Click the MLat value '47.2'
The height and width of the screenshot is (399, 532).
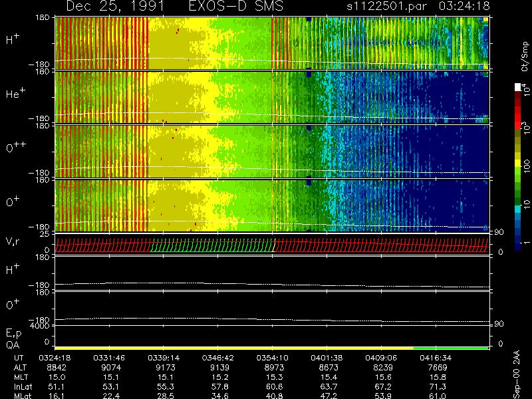click(x=329, y=396)
